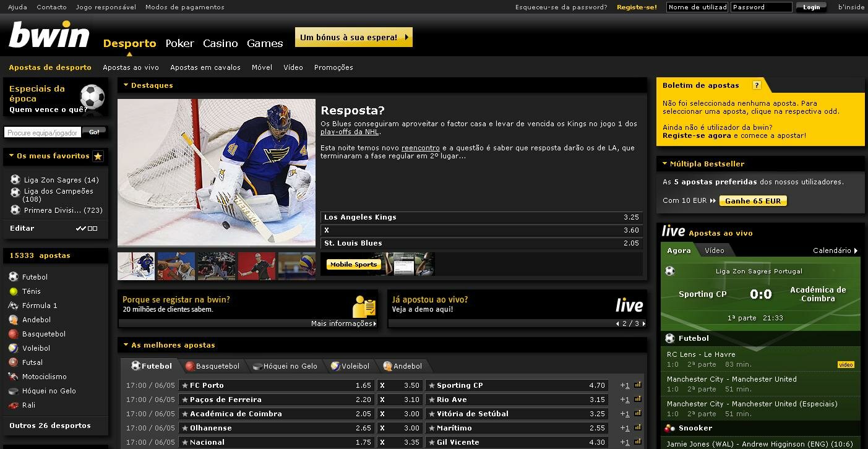Viewport: 868px width, 449px height.
Task: Click Registe-se! link
Action: (637, 7)
